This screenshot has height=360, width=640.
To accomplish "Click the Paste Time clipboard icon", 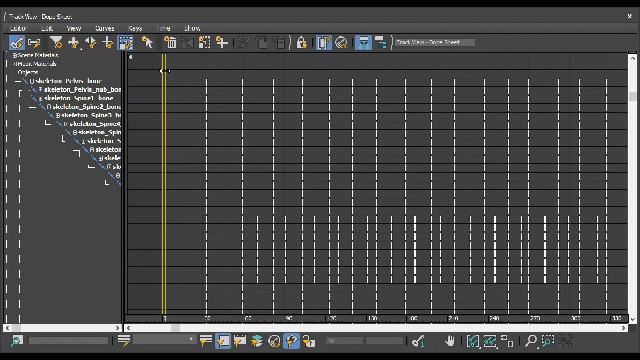I will click(279, 42).
